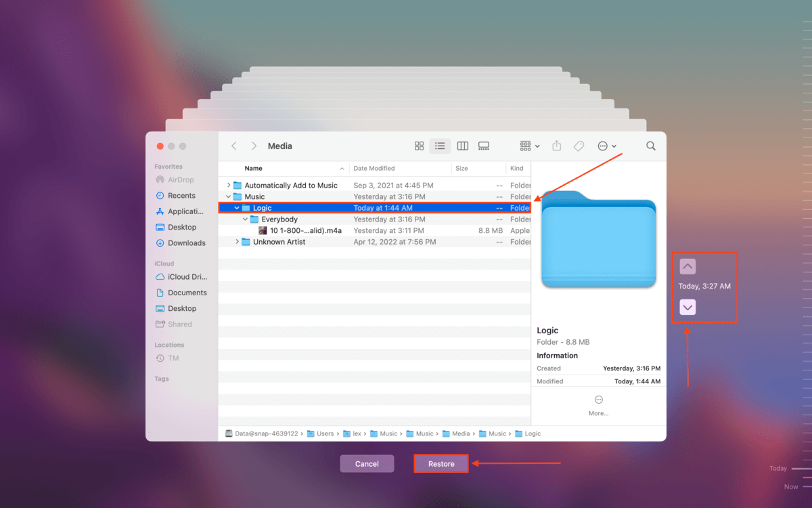This screenshot has height=508, width=812.
Task: Click the Modified "Today, 1:44 AM" value
Action: (637, 381)
